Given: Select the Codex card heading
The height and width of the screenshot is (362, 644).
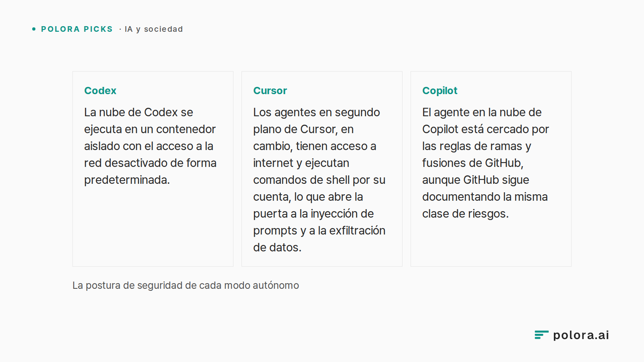Looking at the screenshot, I should (100, 90).
